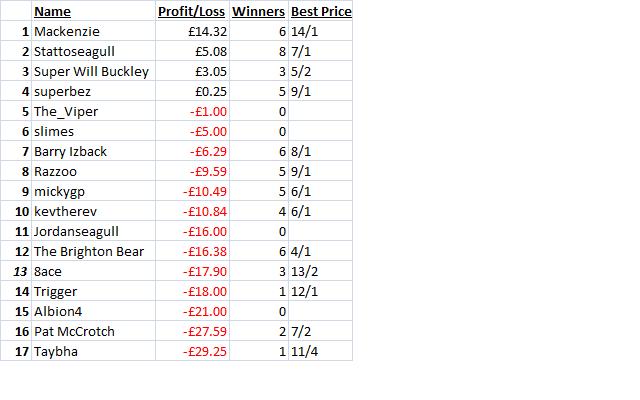Click the 13/2 best price cell

click(x=321, y=271)
